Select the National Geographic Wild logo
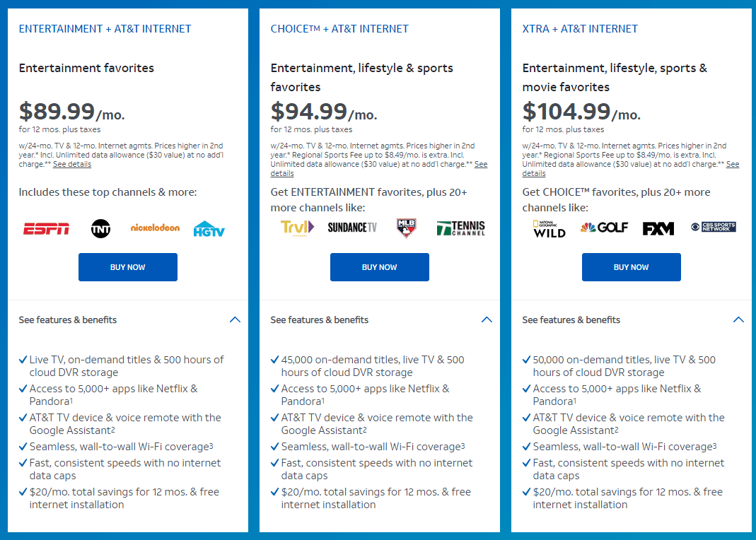This screenshot has height=540, width=756. pyautogui.click(x=549, y=228)
